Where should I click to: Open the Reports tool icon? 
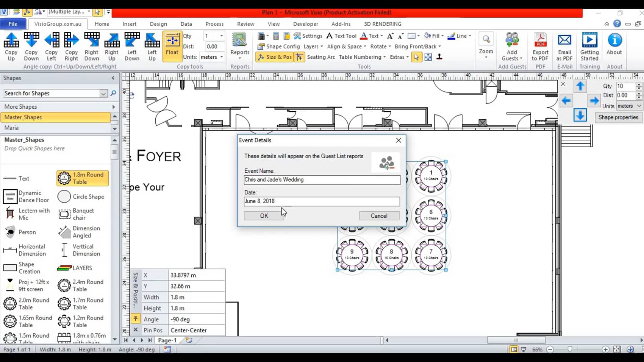(x=239, y=41)
